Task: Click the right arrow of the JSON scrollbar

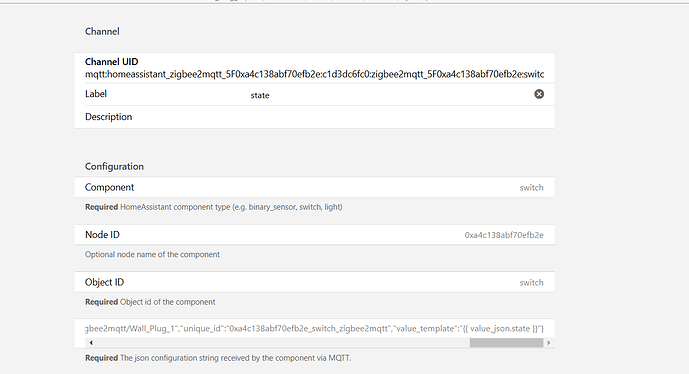Action: [x=548, y=343]
